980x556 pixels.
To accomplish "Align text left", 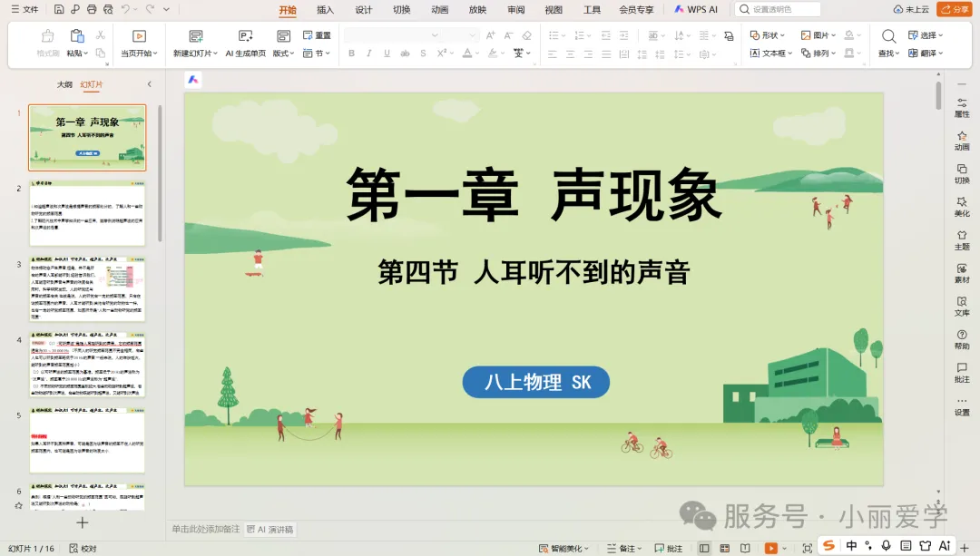I will (x=552, y=54).
